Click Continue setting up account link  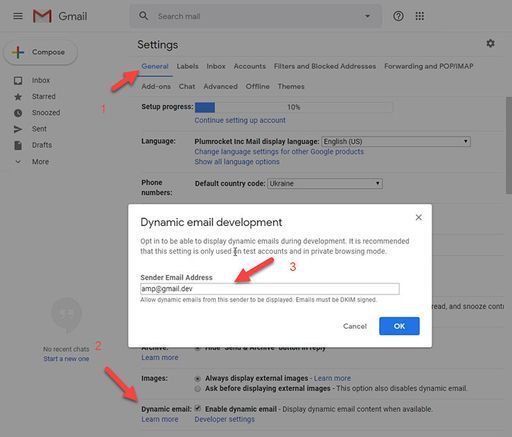tap(240, 120)
